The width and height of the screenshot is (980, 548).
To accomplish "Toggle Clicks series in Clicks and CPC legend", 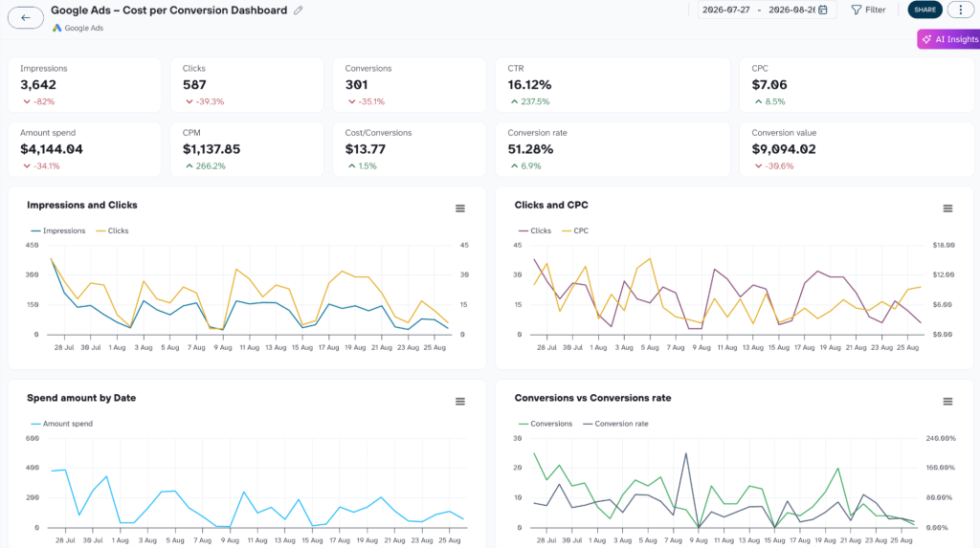I will coord(535,230).
